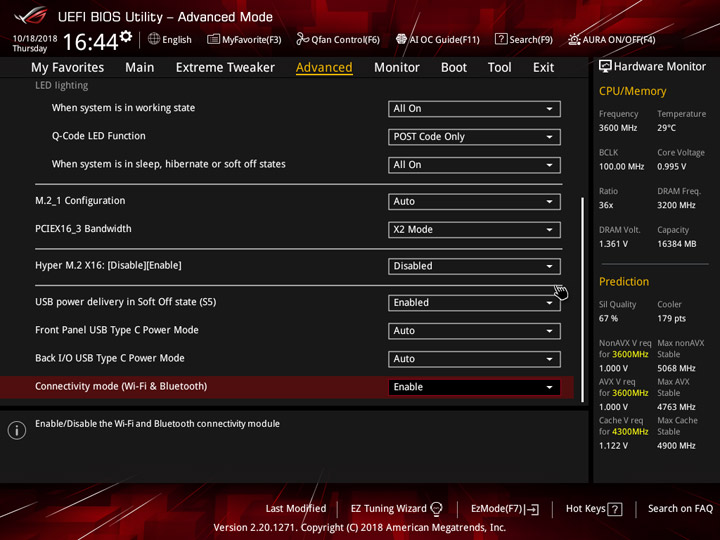
Task: Click the EzMode exit arrow icon
Action: tap(533, 509)
